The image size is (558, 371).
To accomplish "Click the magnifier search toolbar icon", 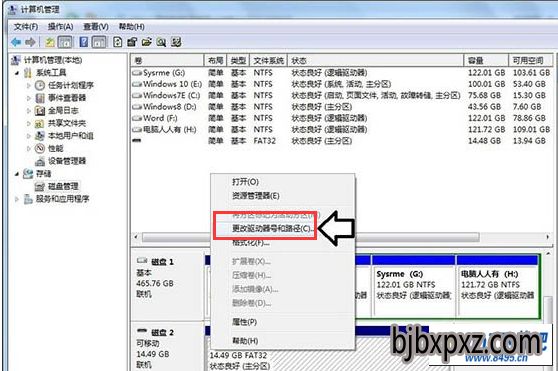I will point(161,42).
